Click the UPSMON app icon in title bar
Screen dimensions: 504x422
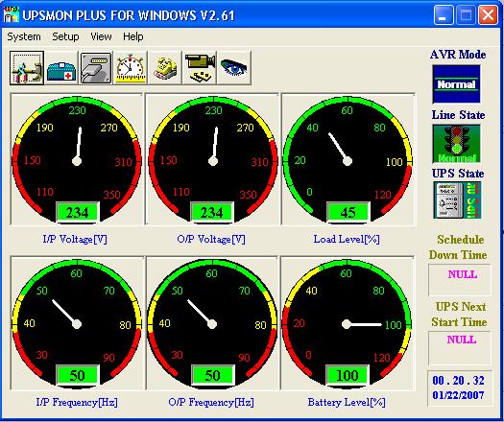pyautogui.click(x=12, y=14)
